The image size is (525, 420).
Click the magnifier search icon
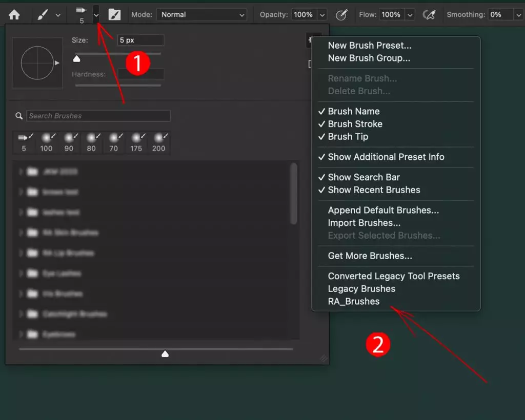[19, 116]
